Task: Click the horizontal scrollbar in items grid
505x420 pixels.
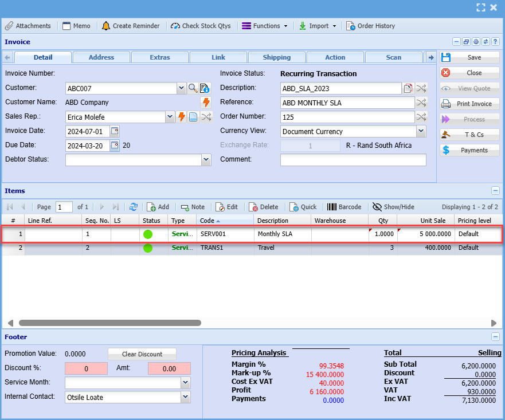Action: coord(109,323)
